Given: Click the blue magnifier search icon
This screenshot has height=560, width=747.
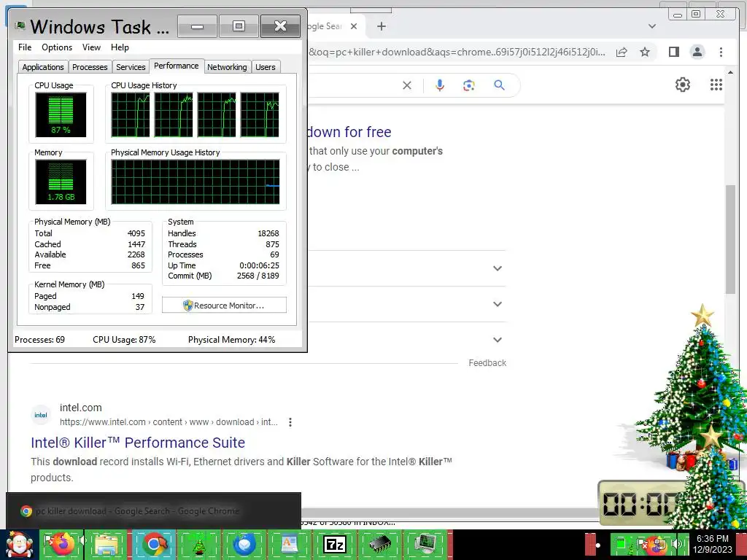Looking at the screenshot, I should pos(499,85).
